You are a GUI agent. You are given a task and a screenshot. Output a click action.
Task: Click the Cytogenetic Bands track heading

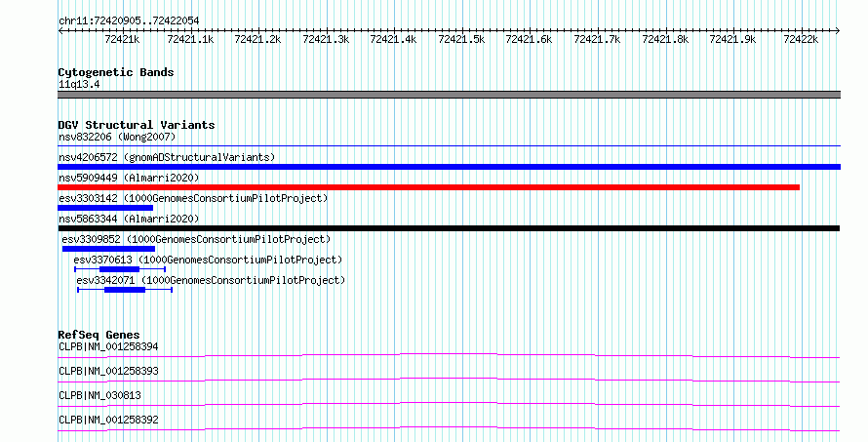tap(116, 72)
